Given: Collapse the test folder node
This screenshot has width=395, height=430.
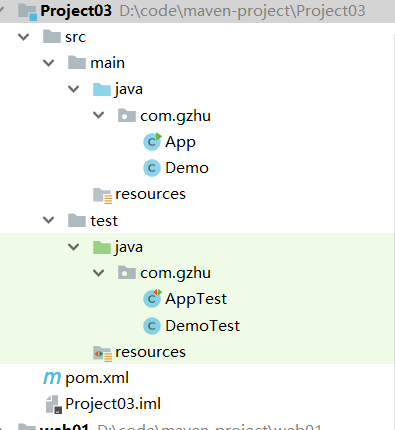Looking at the screenshot, I should (49, 220).
